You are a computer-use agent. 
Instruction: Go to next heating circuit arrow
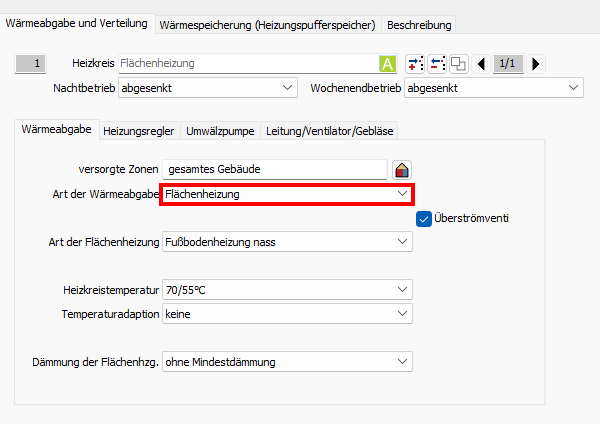pyautogui.click(x=536, y=64)
